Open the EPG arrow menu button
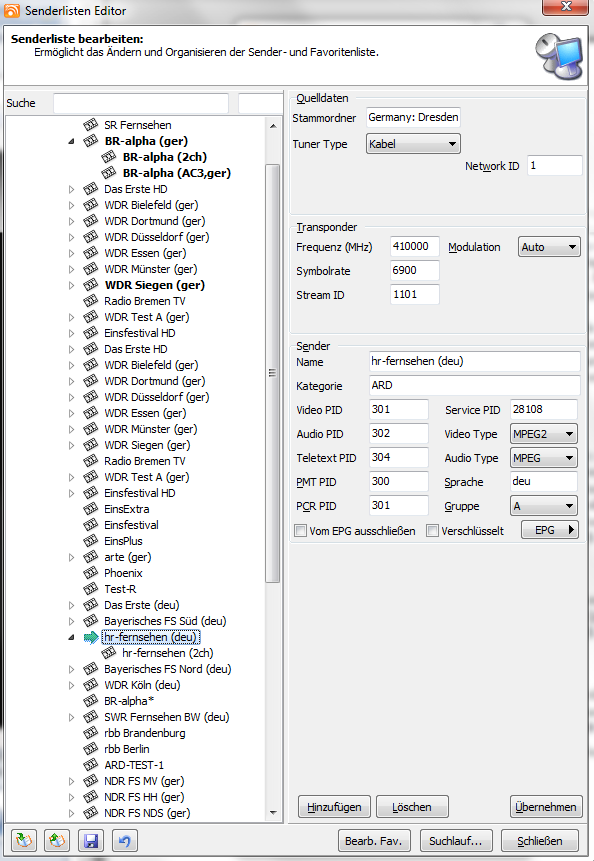The width and height of the screenshot is (594, 861). [x=550, y=530]
